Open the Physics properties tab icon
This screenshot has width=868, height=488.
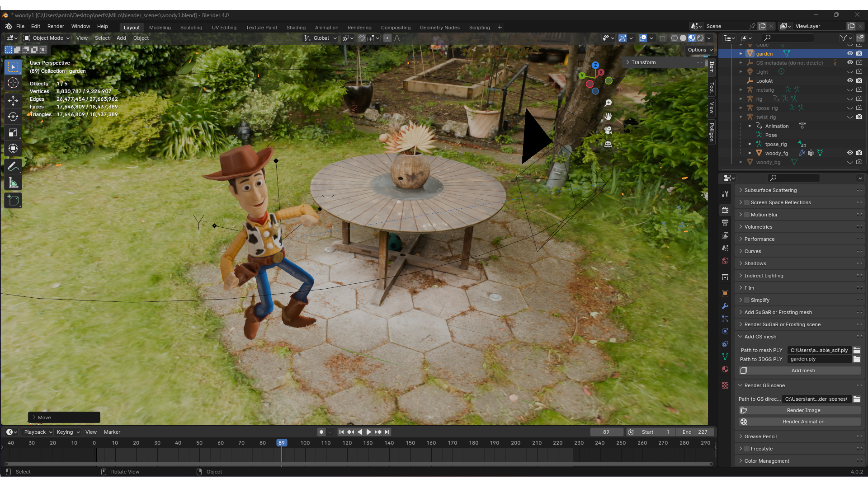click(x=725, y=331)
